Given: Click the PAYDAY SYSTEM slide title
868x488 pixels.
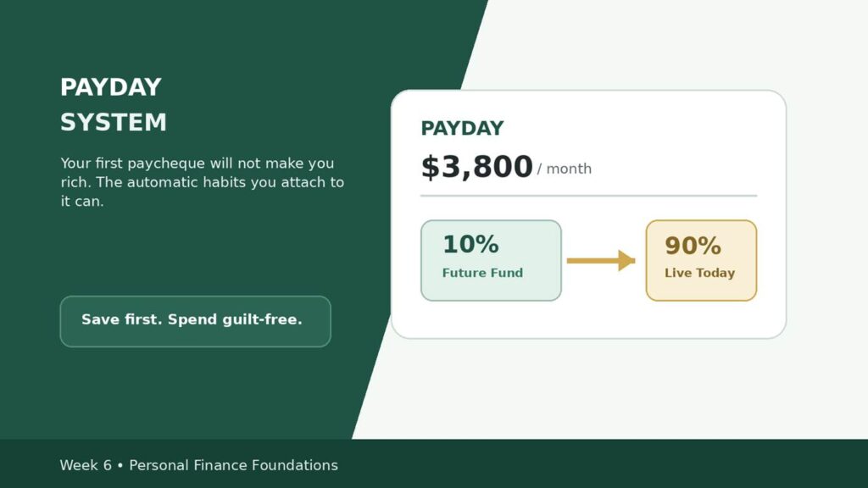Looking at the screenshot, I should pos(114,104).
